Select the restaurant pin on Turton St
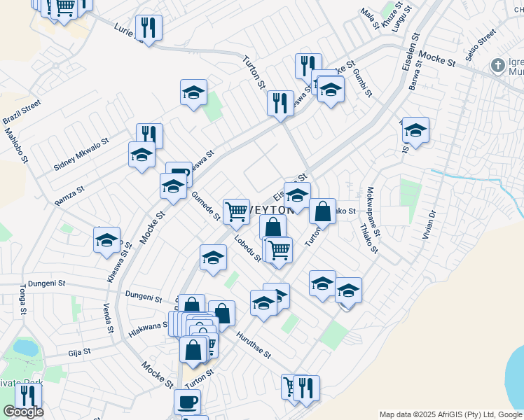The height and width of the screenshot is (420, 524). click(x=280, y=103)
